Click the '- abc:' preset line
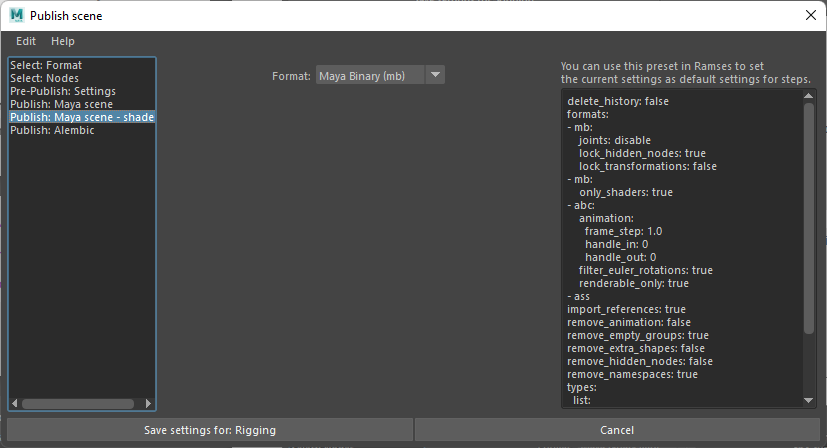827x448 pixels. 581,205
